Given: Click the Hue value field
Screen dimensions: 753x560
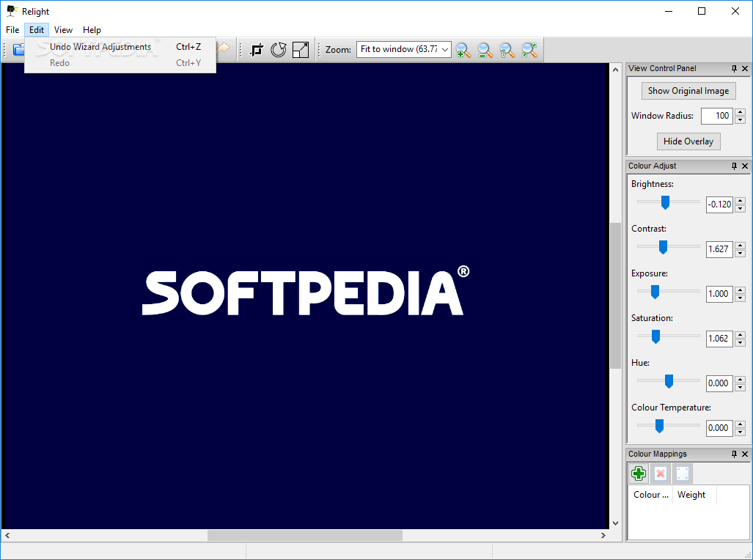Looking at the screenshot, I should pos(719,383).
